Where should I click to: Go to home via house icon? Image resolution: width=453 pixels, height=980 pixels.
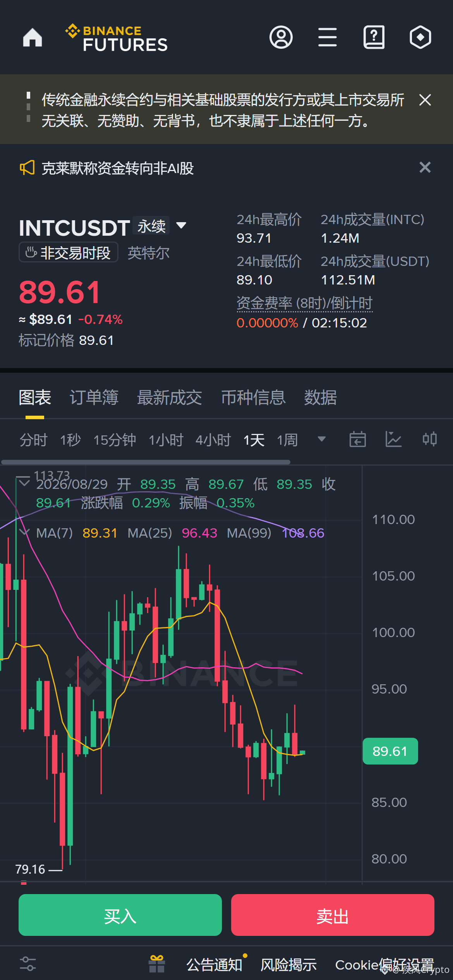coord(33,38)
